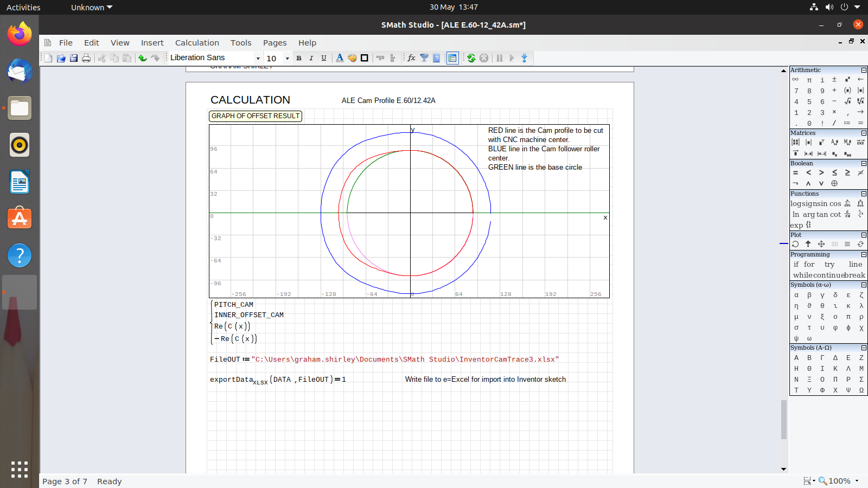Open the background color palette icon

(352, 58)
